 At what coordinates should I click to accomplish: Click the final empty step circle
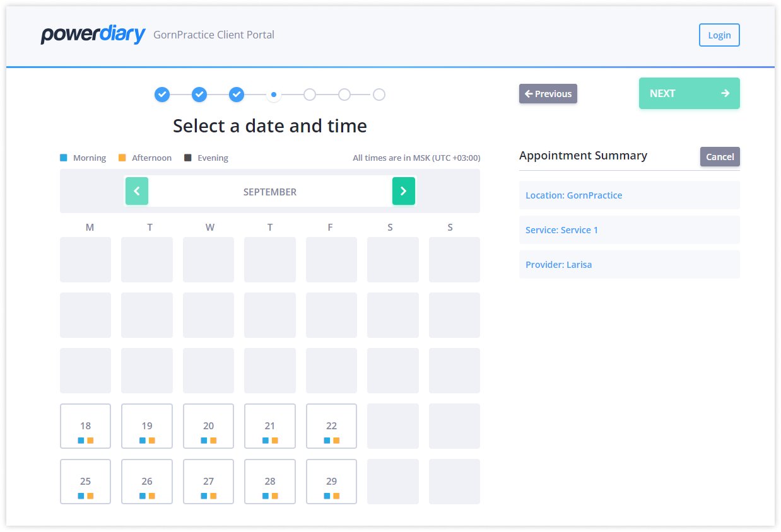coord(379,94)
